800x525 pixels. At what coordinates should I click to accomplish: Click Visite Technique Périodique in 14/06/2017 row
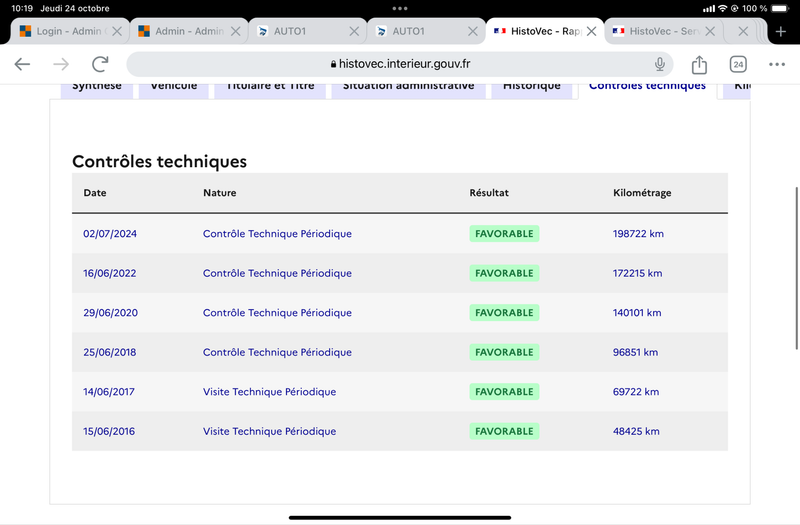269,392
